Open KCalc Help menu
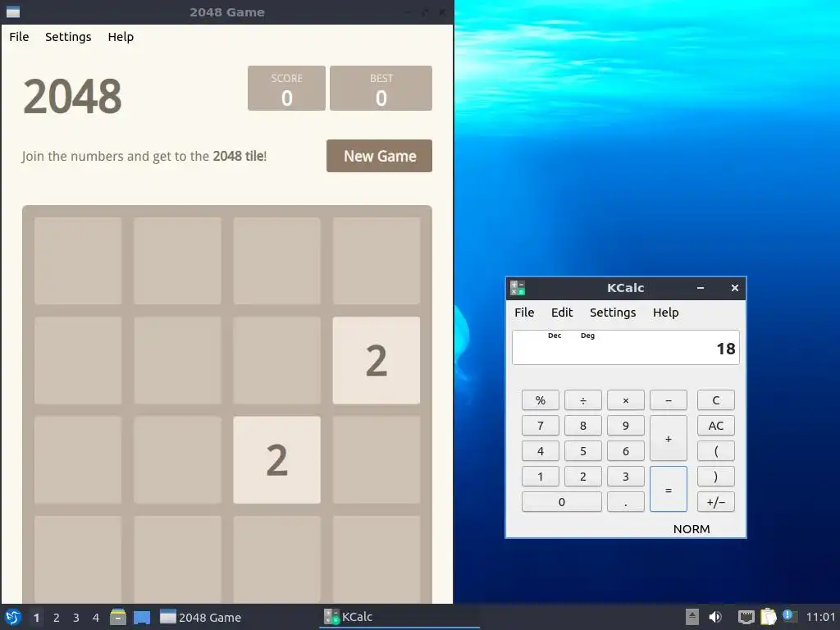The height and width of the screenshot is (630, 840). pyautogui.click(x=666, y=313)
